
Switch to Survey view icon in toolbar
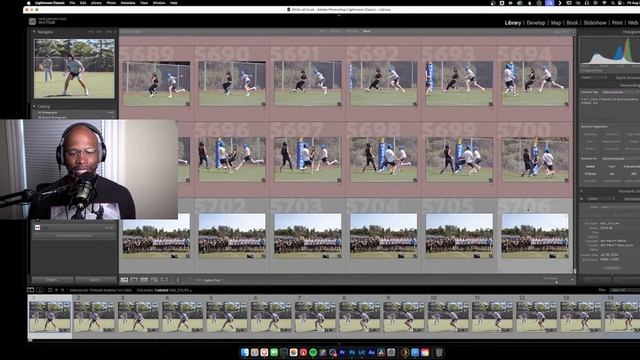tap(154, 280)
